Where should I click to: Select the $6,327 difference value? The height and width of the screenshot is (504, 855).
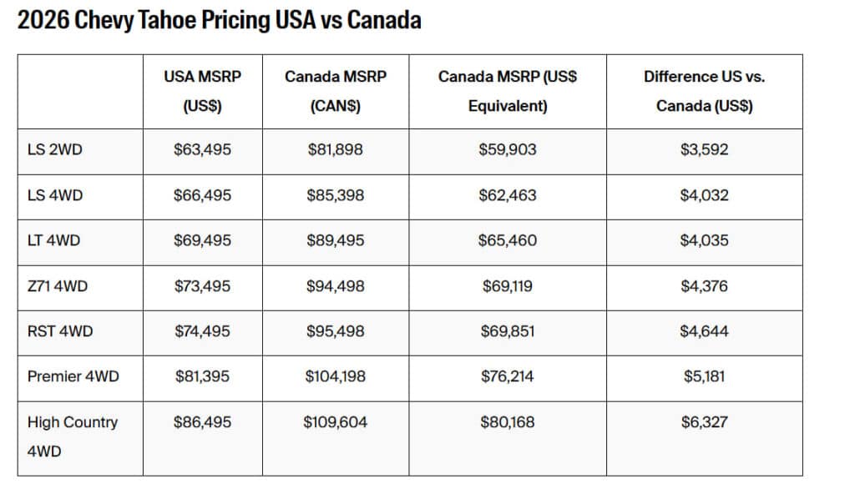[x=705, y=422]
